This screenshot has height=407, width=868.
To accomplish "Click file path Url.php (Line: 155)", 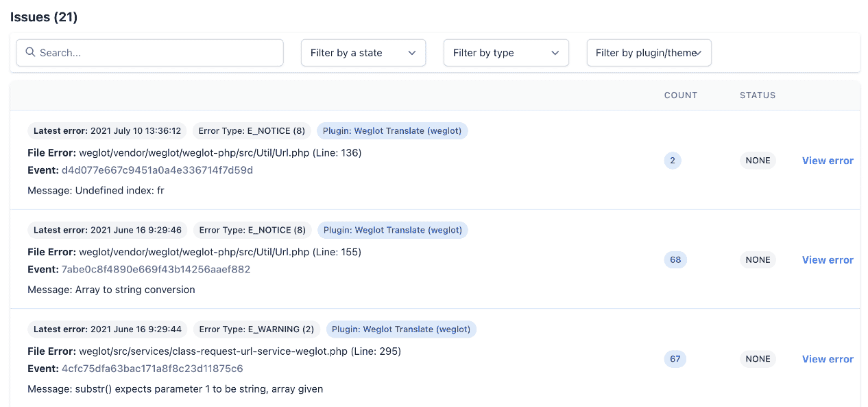I will [x=220, y=252].
